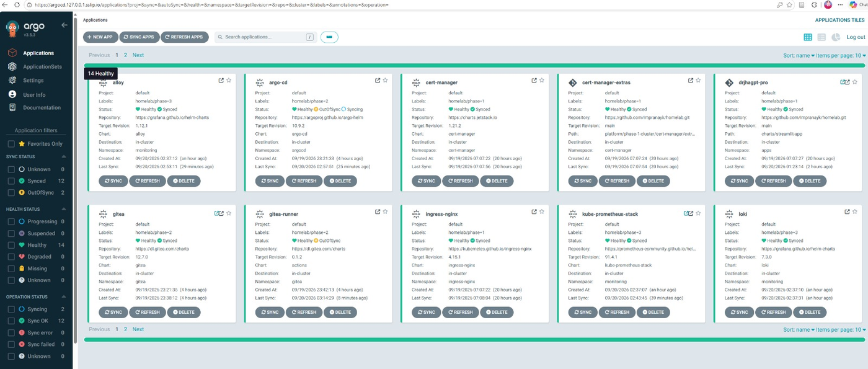The image size is (868, 369).
Task: Check the Missing health filter
Action: (11, 269)
